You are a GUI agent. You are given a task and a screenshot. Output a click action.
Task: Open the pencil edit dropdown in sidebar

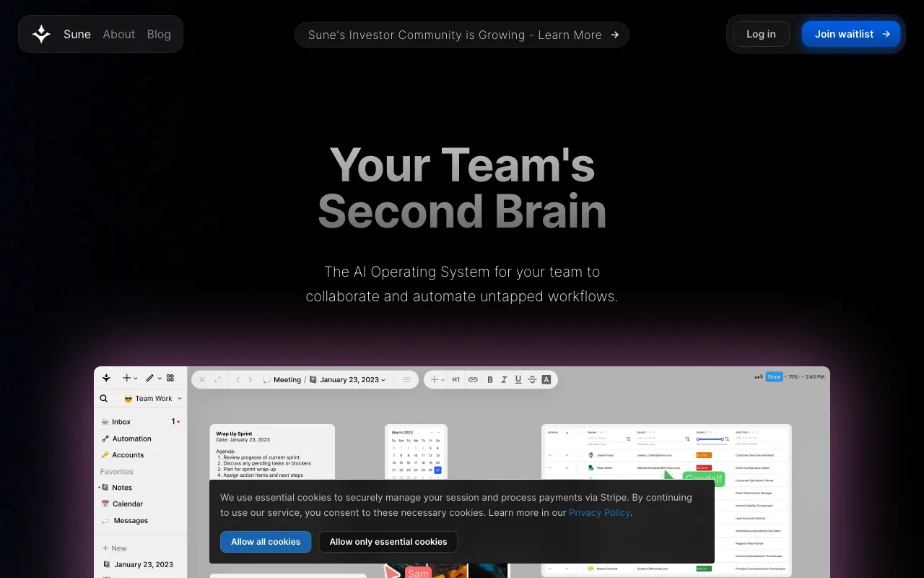(153, 378)
